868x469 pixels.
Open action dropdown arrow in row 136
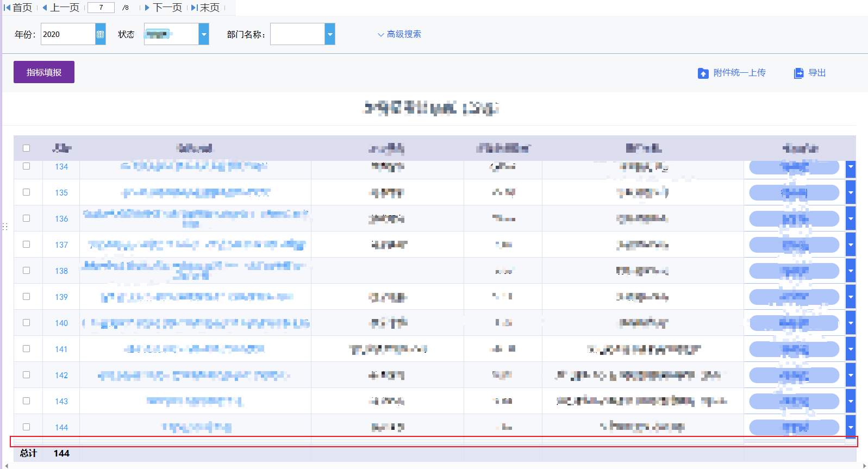pos(851,218)
